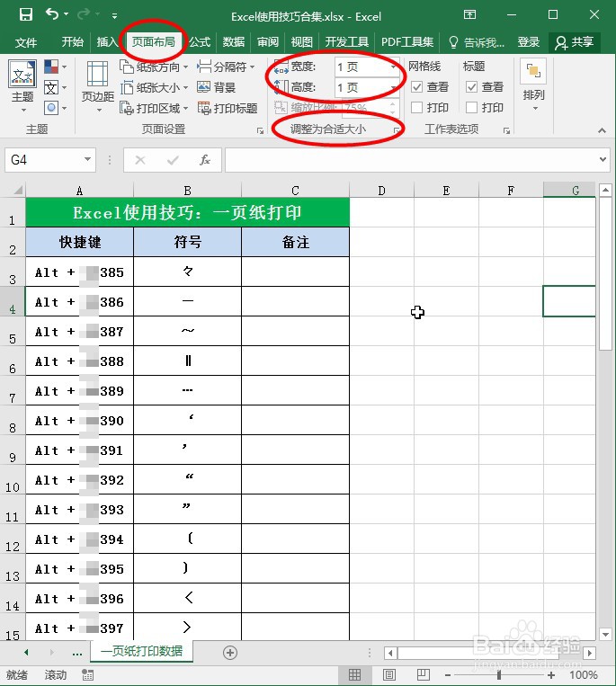The width and height of the screenshot is (616, 686).
Task: Switch to Normal view icon
Action: (354, 674)
